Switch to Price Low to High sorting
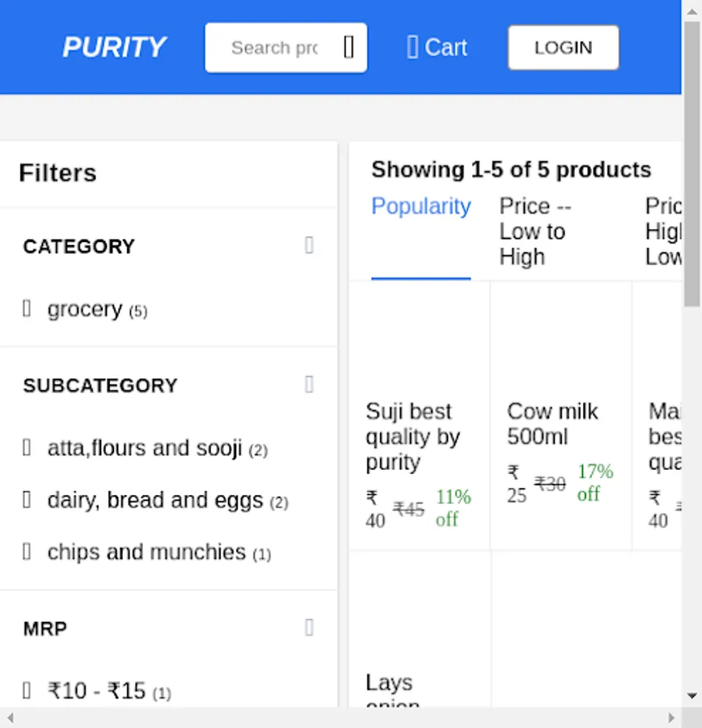 click(x=532, y=231)
